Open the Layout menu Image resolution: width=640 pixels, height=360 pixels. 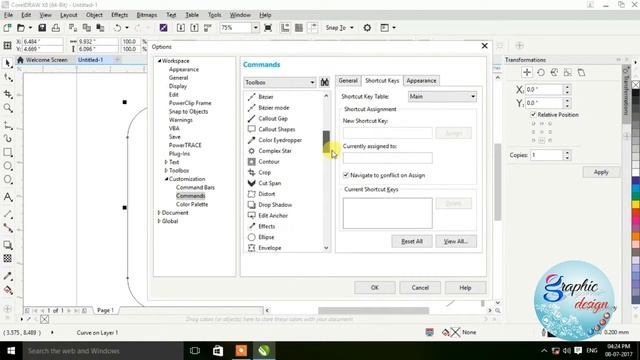tap(69, 15)
